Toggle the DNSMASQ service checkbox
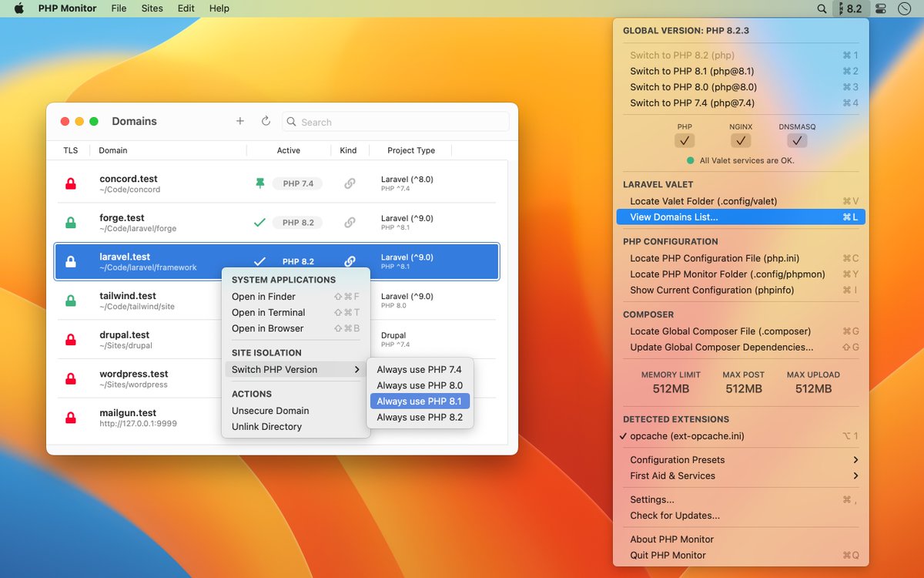The width and height of the screenshot is (924, 578). click(x=797, y=141)
